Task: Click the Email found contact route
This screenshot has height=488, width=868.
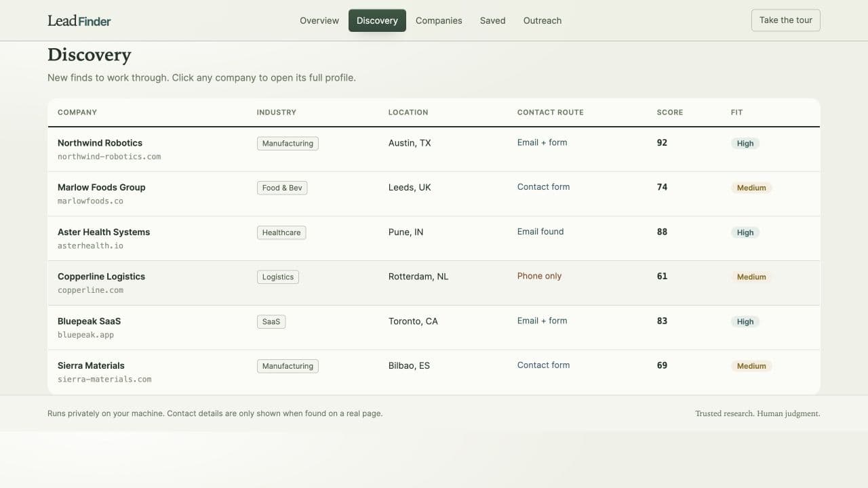Action: (540, 231)
